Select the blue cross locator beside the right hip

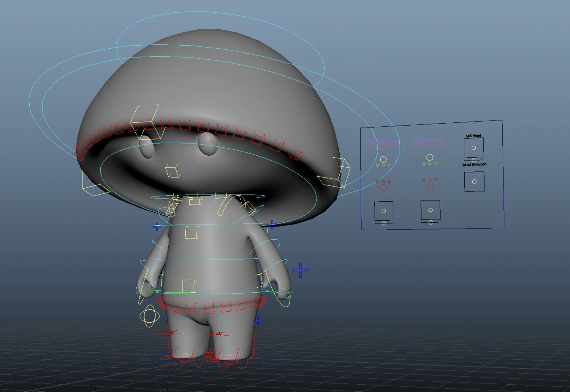coord(258,321)
